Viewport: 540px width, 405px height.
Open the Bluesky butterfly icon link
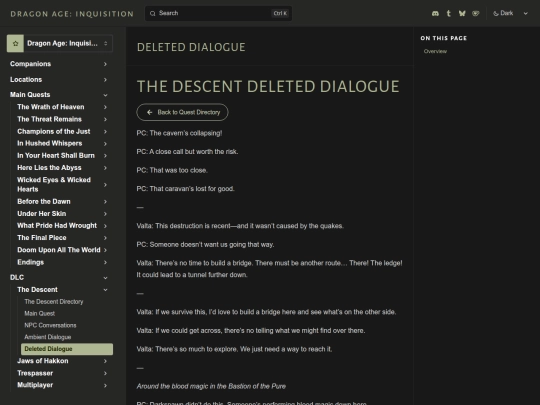tap(462, 13)
